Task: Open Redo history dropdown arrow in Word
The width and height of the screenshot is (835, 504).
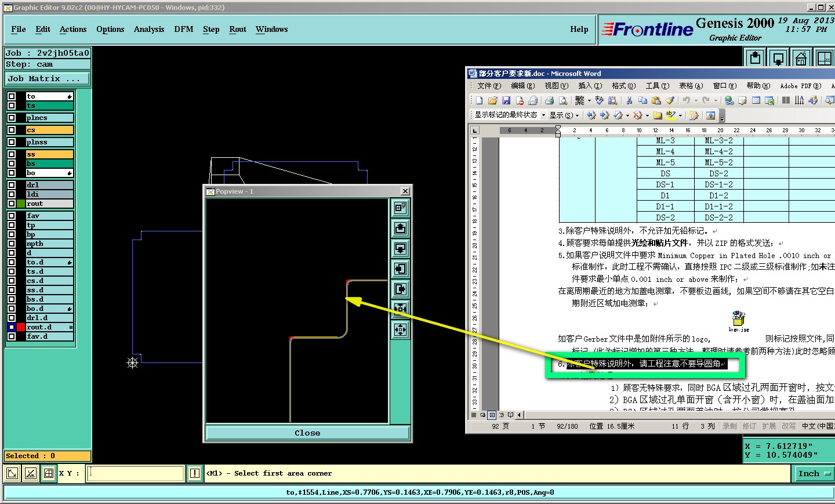Action: 716,100
